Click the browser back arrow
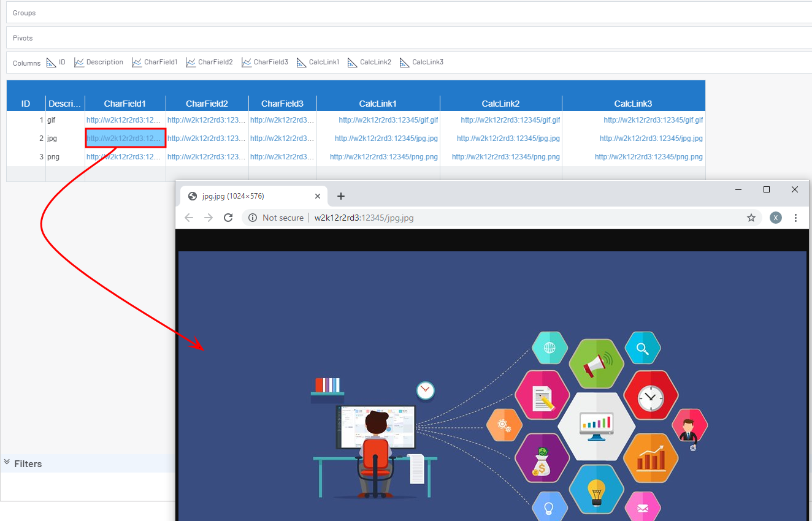The image size is (812, 521). tap(189, 218)
